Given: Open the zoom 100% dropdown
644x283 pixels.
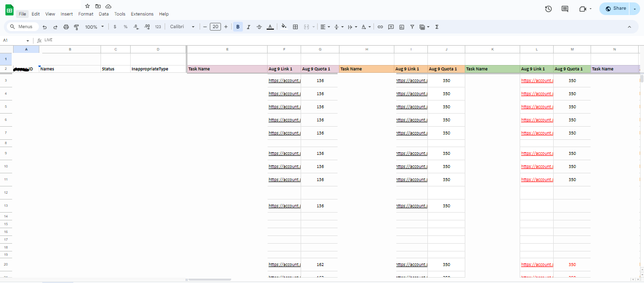Looking at the screenshot, I should (x=94, y=27).
